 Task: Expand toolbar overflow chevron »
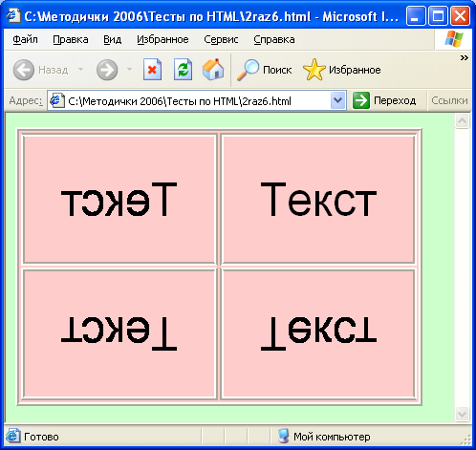(x=465, y=58)
